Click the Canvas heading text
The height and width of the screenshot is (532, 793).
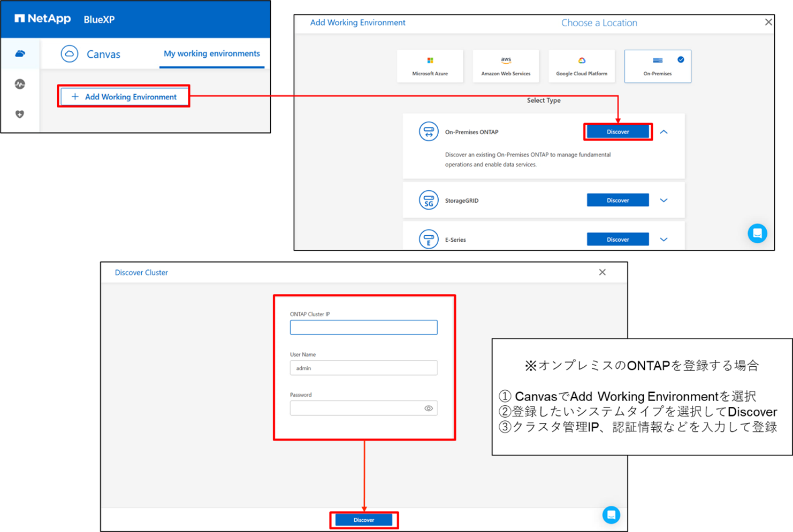coord(103,55)
